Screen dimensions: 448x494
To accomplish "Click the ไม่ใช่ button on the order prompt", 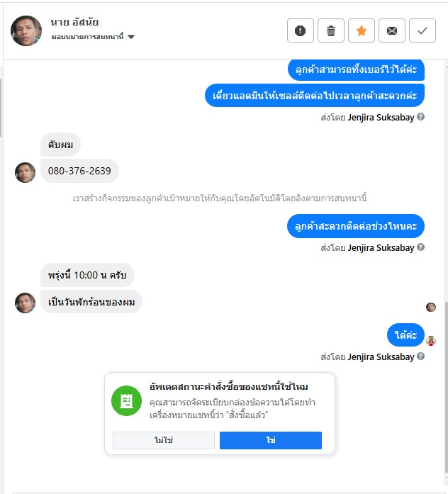I will coord(164,440).
